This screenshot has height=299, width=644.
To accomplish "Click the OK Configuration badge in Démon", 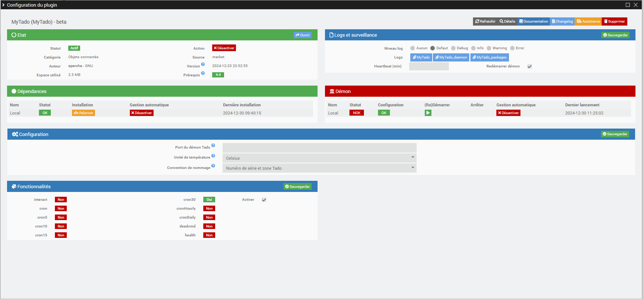I will [384, 113].
